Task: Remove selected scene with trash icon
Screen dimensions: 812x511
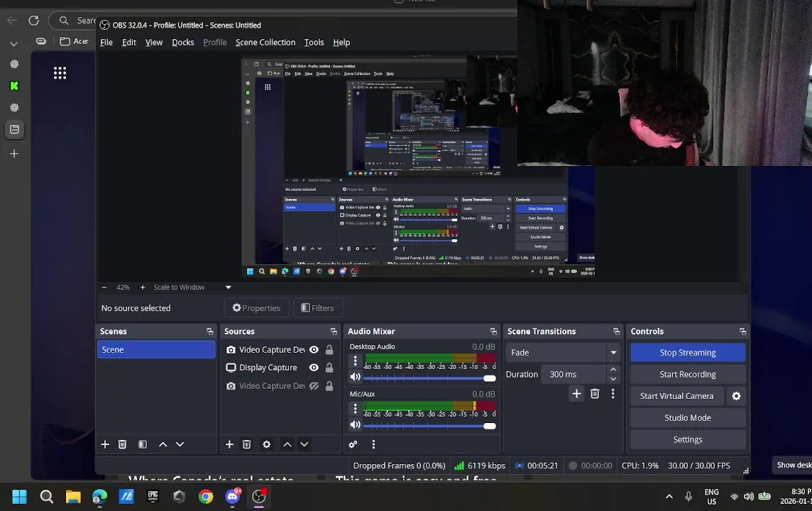Action: tap(122, 444)
